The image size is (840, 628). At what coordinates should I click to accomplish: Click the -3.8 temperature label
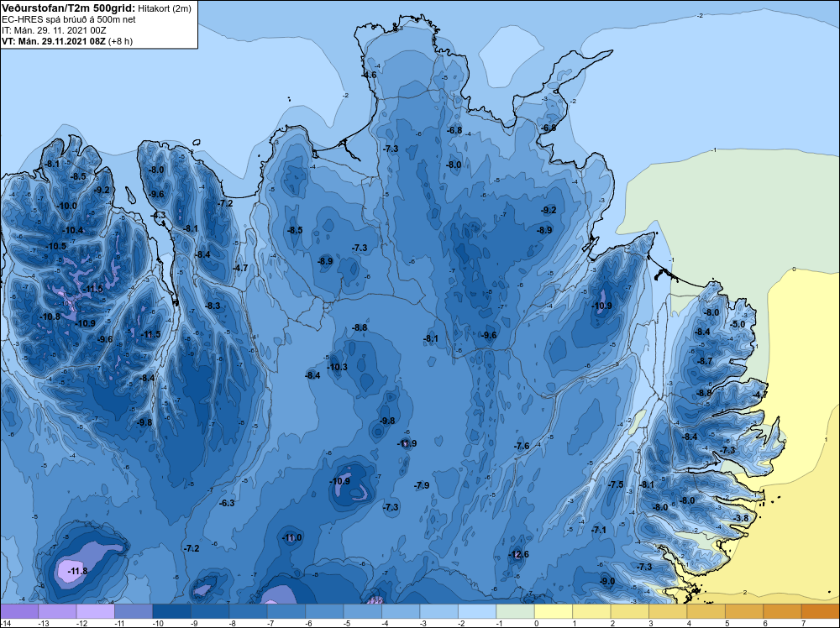742,518
